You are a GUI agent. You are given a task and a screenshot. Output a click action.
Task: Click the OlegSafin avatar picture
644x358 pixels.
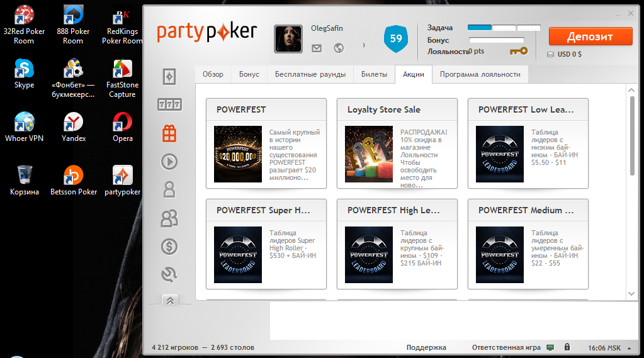tap(288, 39)
